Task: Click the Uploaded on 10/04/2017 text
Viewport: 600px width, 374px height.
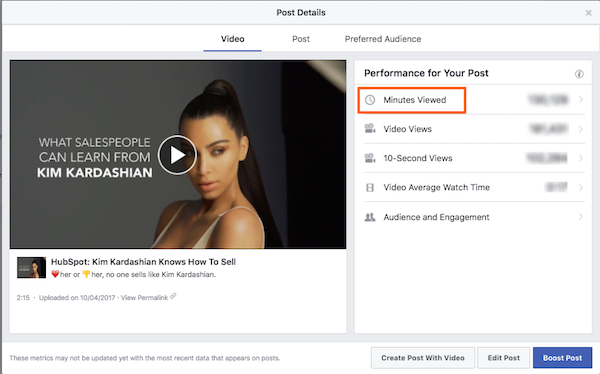Action: click(77, 298)
